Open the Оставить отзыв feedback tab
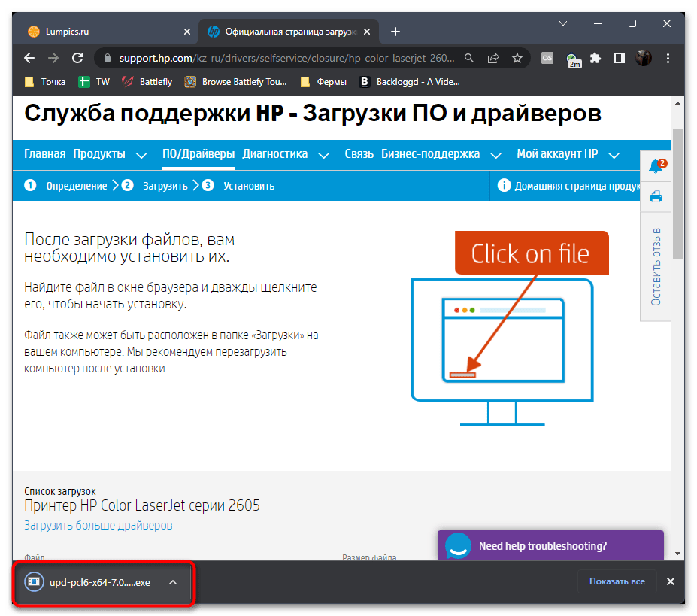This screenshot has width=697, height=616. click(656, 267)
